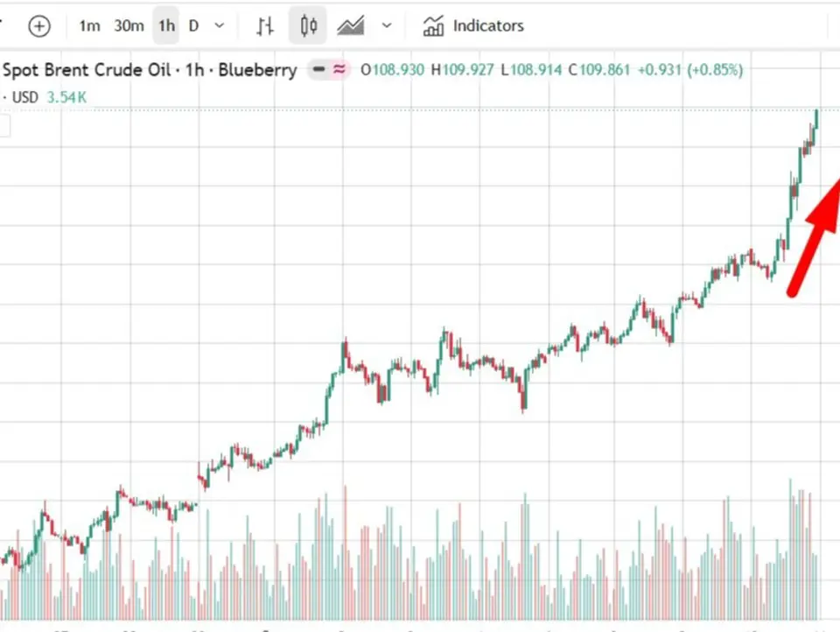Switch to the 30m interval
Screen dimensions: 840x632
pyautogui.click(x=129, y=25)
